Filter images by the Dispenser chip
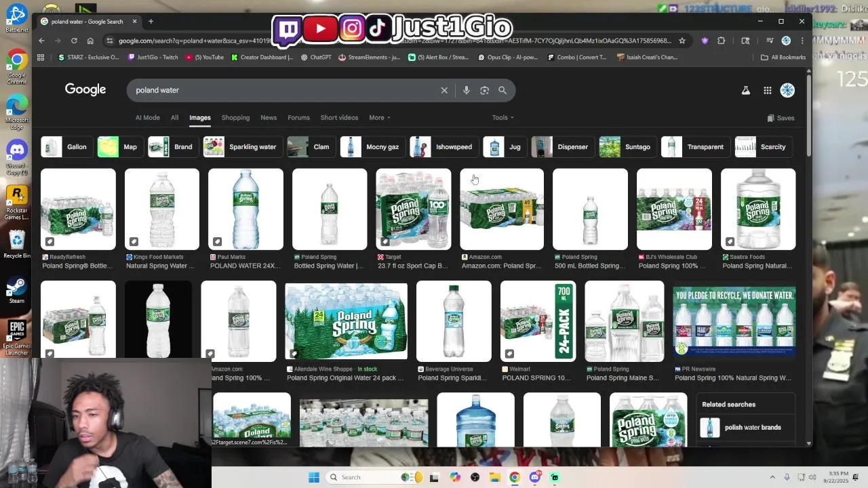 (561, 147)
